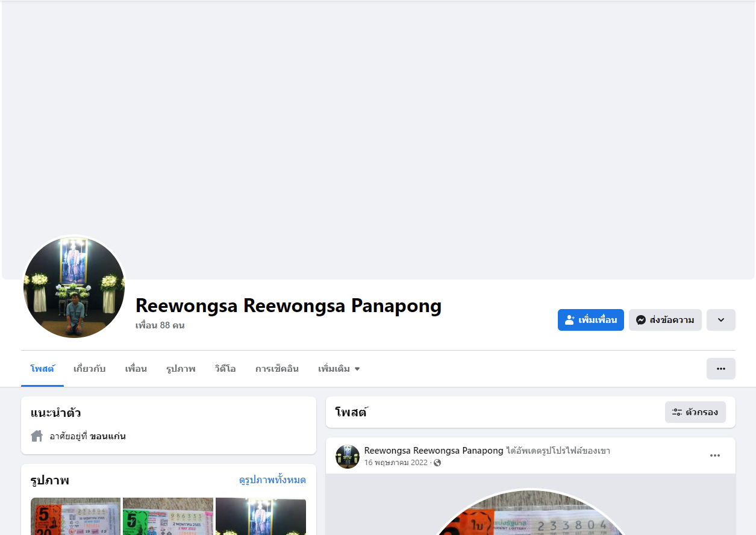Open the วิดีโอ tab
756x535 pixels.
(225, 369)
